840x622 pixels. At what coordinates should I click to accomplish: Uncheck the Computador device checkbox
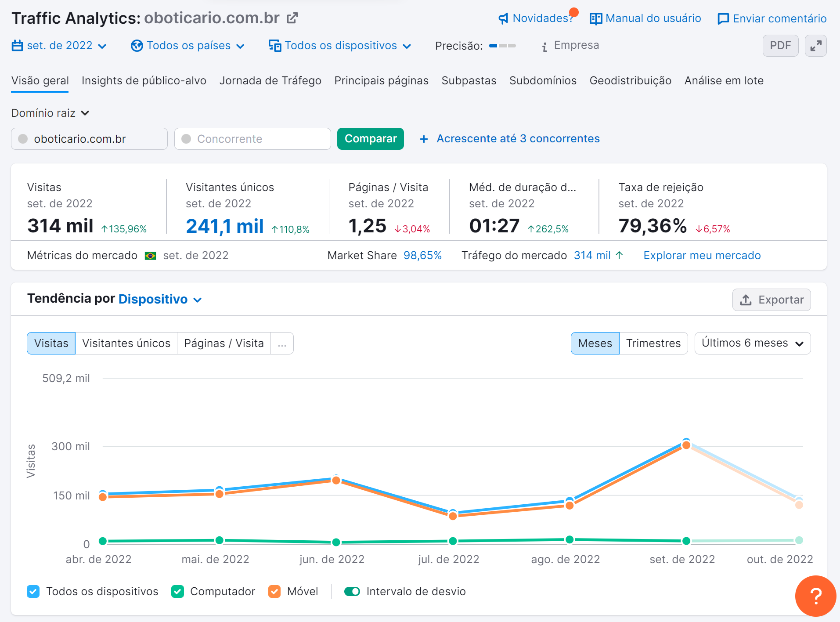[x=177, y=591]
